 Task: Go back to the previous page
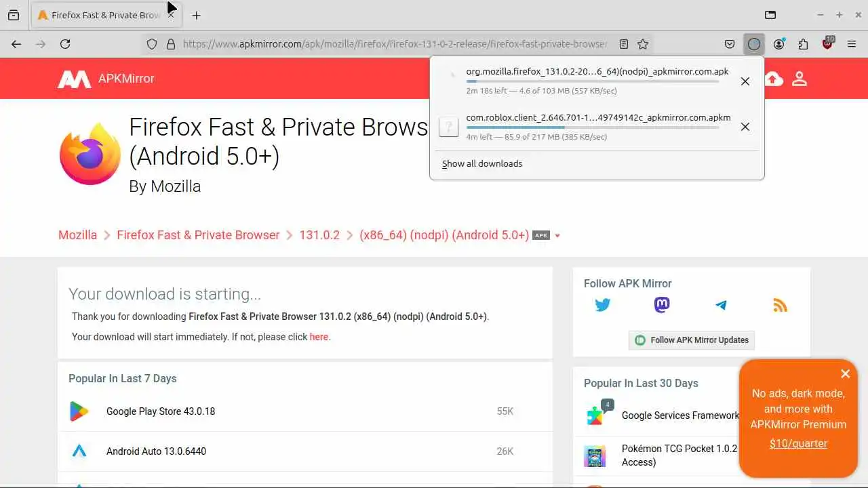pos(16,44)
